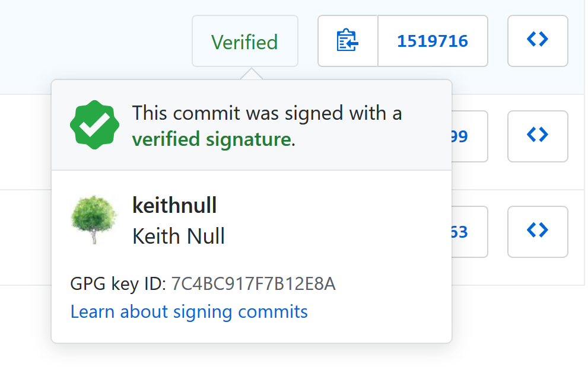Click the 'Keith Null' full name

click(179, 236)
